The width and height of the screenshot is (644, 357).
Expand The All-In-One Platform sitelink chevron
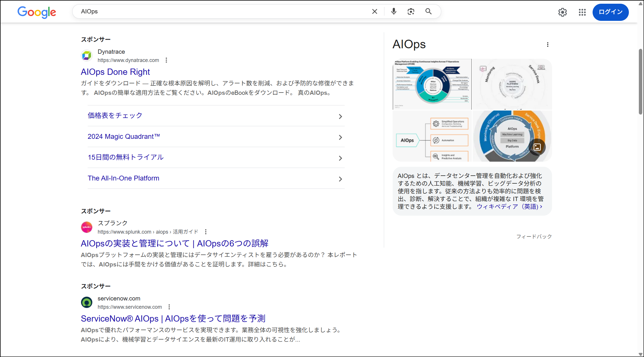tap(340, 179)
